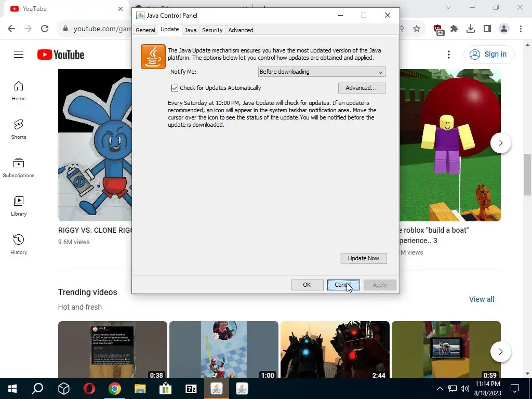Open the volume control in system tray
The height and width of the screenshot is (399, 532).
(x=465, y=389)
